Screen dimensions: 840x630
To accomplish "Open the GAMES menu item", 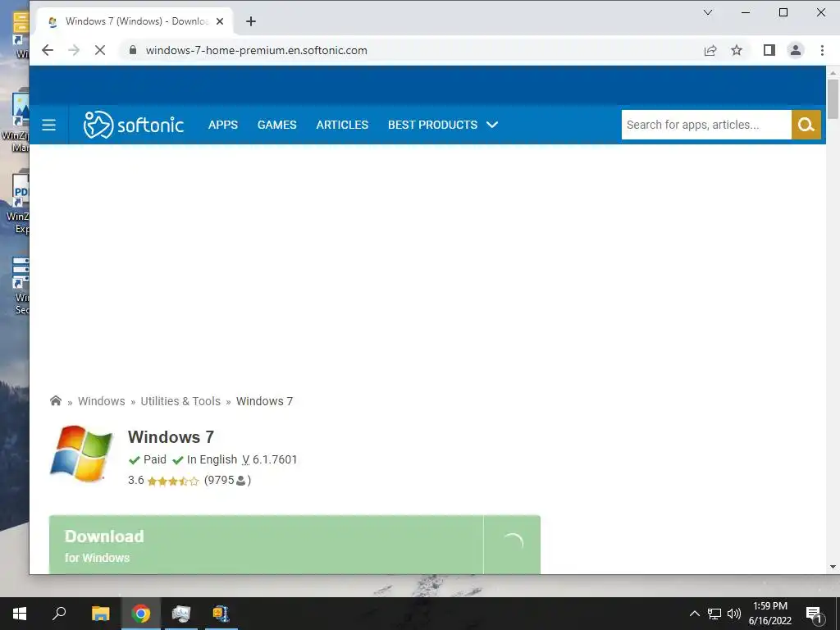I will (x=277, y=125).
